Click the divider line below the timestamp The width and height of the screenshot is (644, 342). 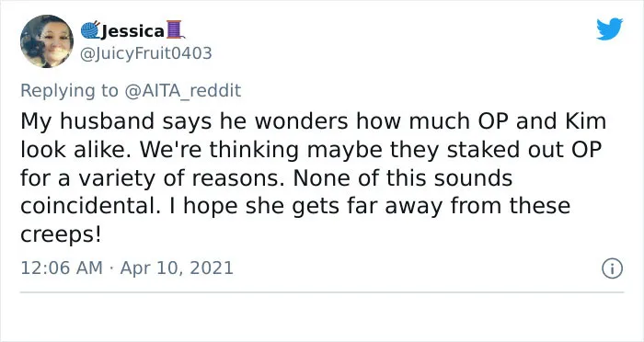[x=322, y=292]
